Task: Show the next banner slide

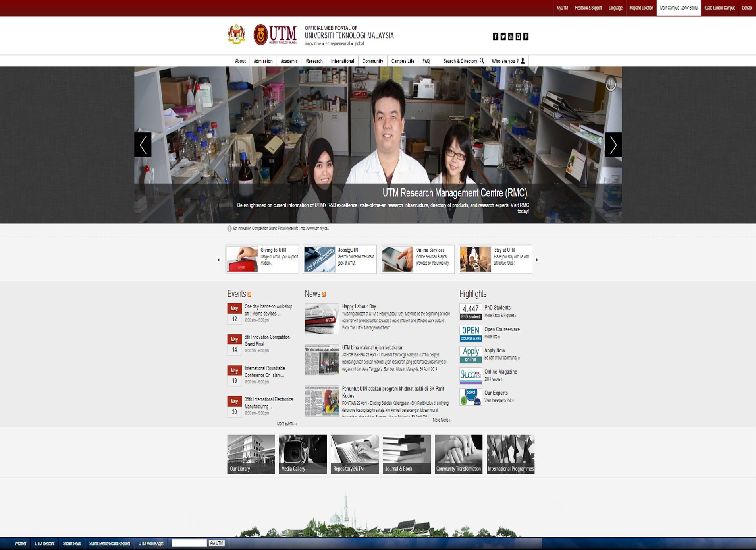Action: tap(613, 145)
